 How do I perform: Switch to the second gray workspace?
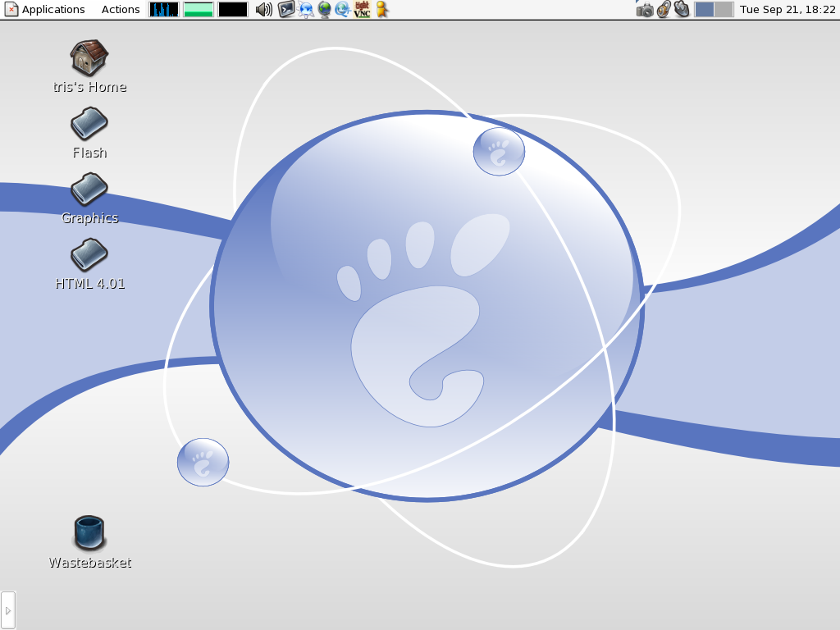pos(724,9)
